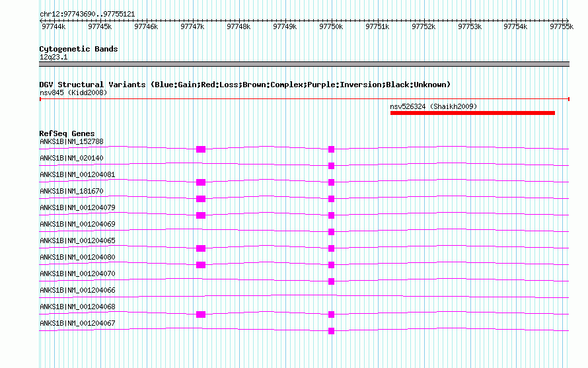This screenshot has height=368, width=588.
Task: Select NM_001204065 exon near 97747k
Action: pyautogui.click(x=201, y=248)
